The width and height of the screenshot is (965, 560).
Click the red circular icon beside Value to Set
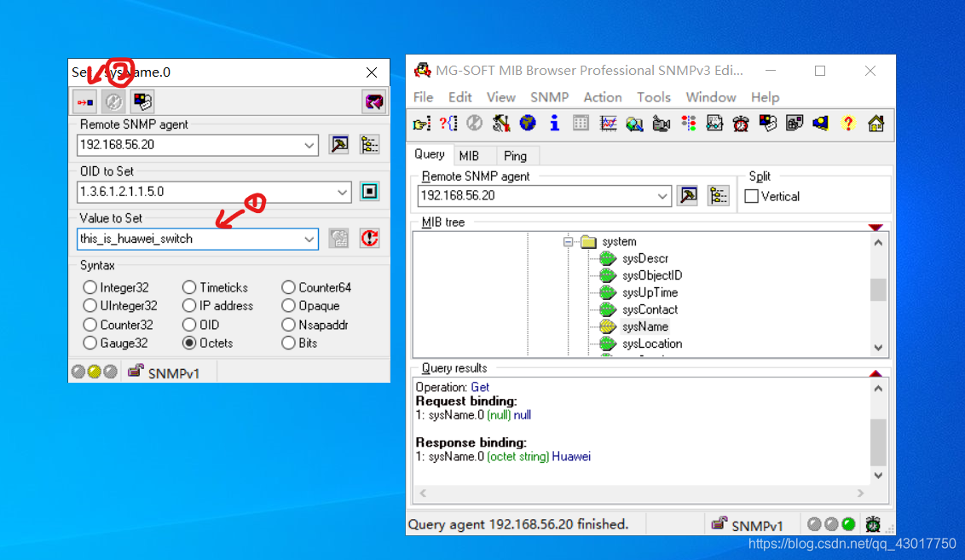click(369, 238)
